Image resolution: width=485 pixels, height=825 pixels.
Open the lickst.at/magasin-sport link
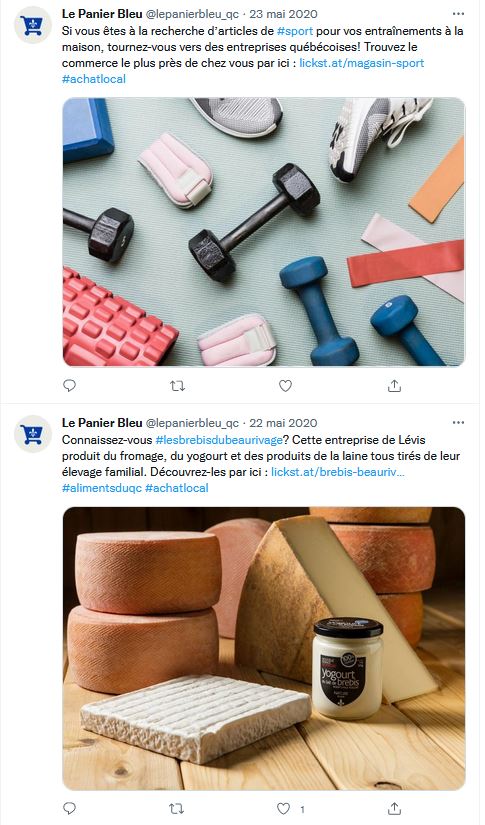tap(361, 63)
